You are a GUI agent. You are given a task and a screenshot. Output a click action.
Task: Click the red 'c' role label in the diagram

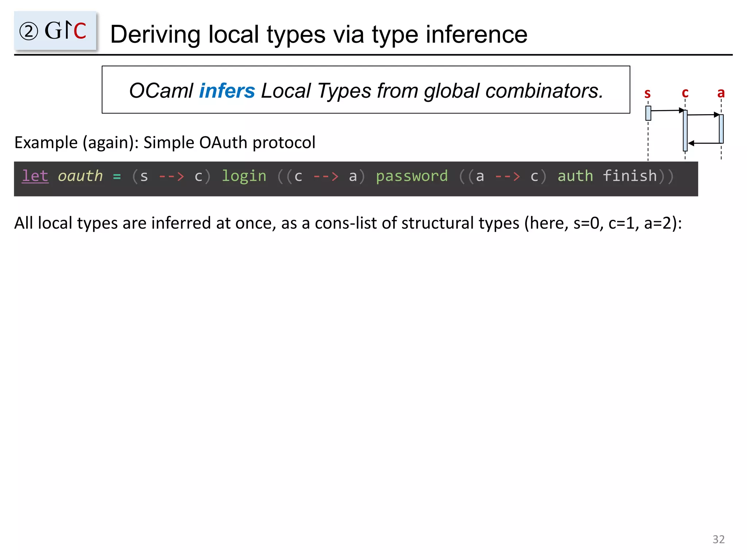685,93
